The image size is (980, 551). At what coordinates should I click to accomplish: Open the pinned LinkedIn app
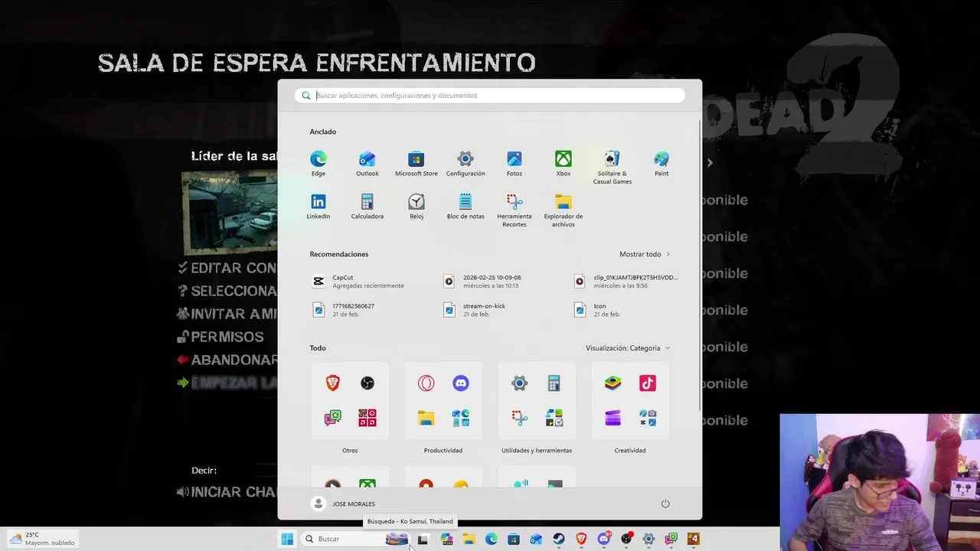(318, 206)
